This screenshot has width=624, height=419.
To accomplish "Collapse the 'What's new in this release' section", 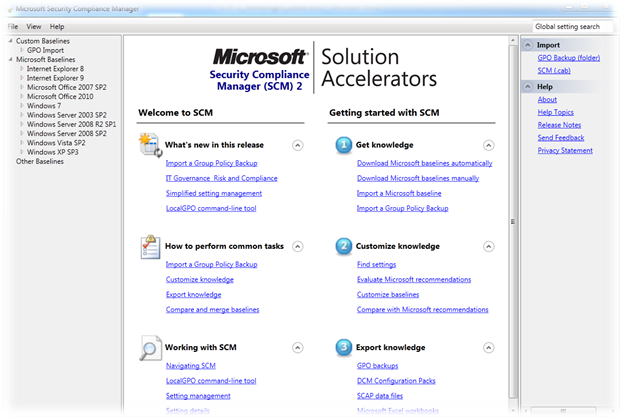I will (x=298, y=145).
